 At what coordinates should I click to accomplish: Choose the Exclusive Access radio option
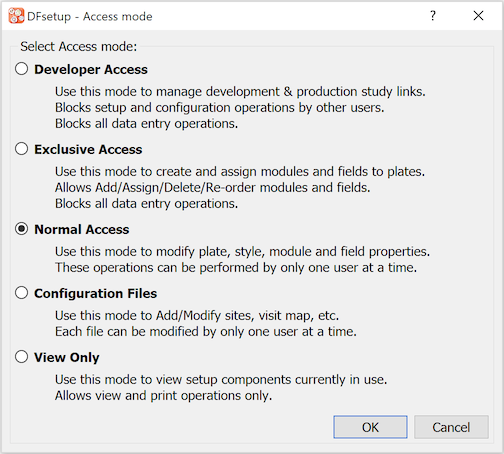pyautogui.click(x=22, y=149)
